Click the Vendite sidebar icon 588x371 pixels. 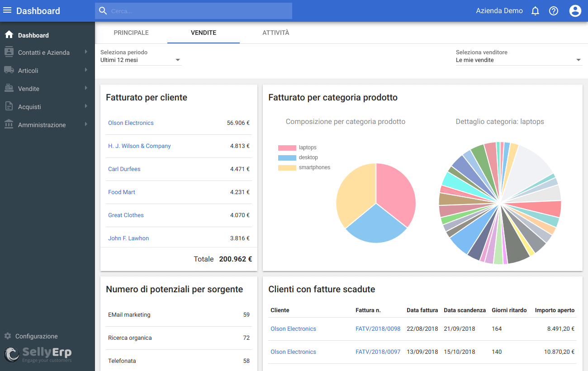(x=9, y=88)
